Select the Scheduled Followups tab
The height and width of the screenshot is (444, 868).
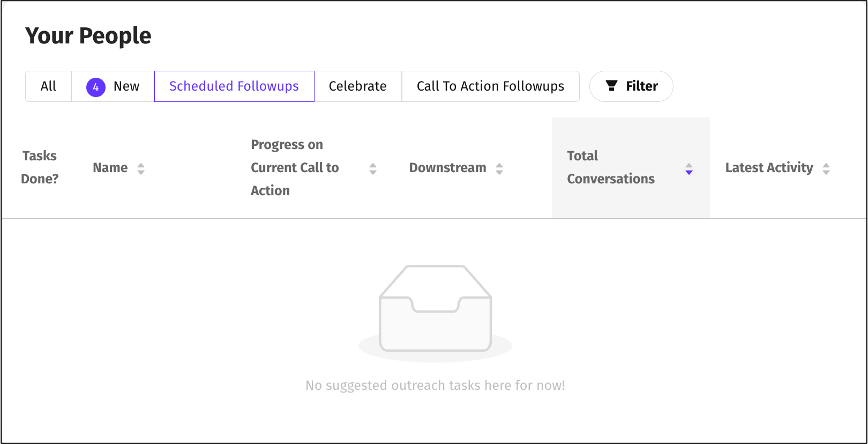pos(234,86)
